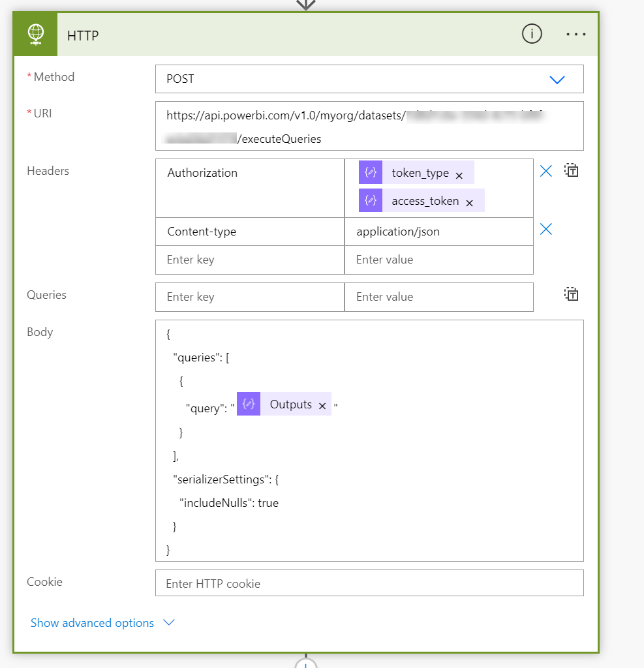Click the Cookie input field
Viewport: 644px width, 668px height.
click(369, 583)
